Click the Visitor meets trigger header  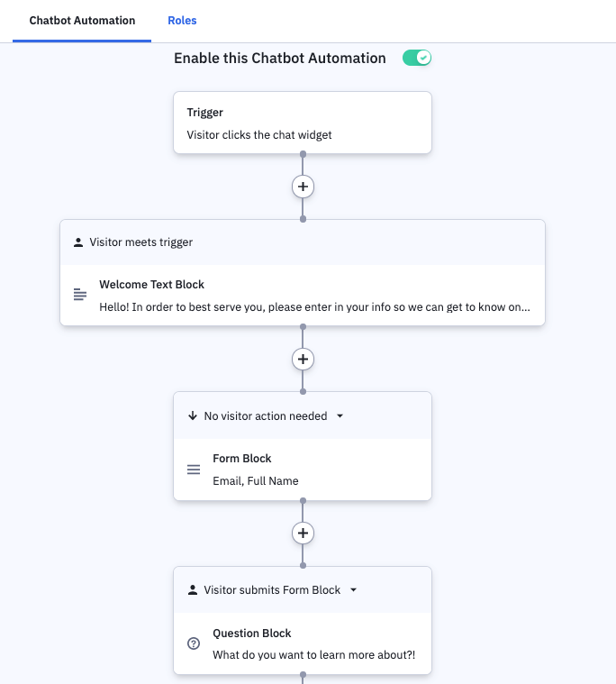[140, 242]
